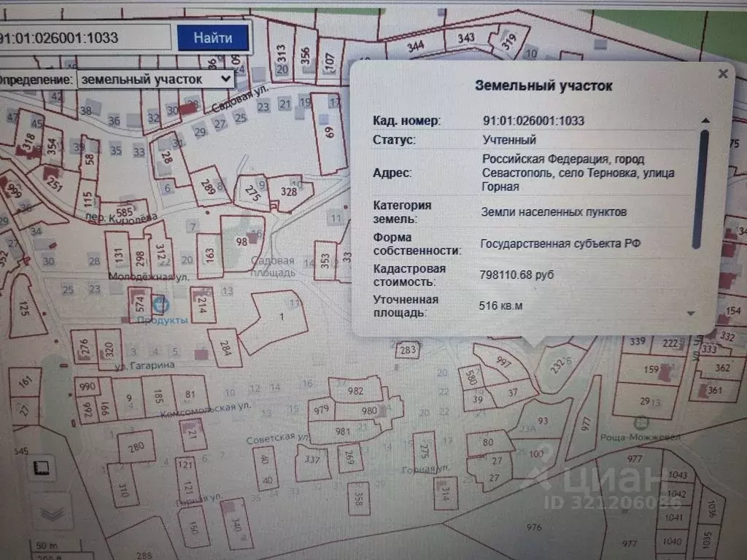747x560 pixels.
Task: Select land parcel 80 on map
Action: tap(488, 443)
